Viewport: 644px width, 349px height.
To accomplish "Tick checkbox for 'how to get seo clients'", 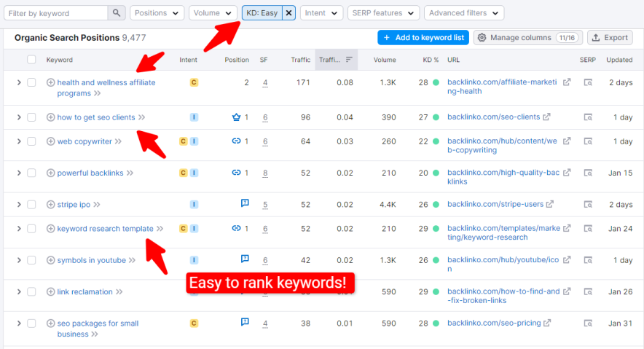I will [31, 117].
